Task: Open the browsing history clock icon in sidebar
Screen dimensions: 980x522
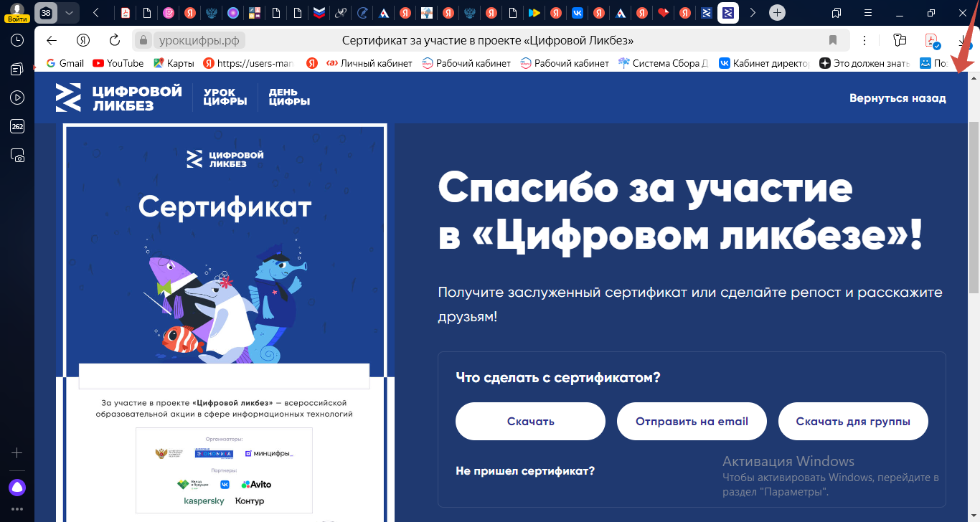Action: [17, 40]
